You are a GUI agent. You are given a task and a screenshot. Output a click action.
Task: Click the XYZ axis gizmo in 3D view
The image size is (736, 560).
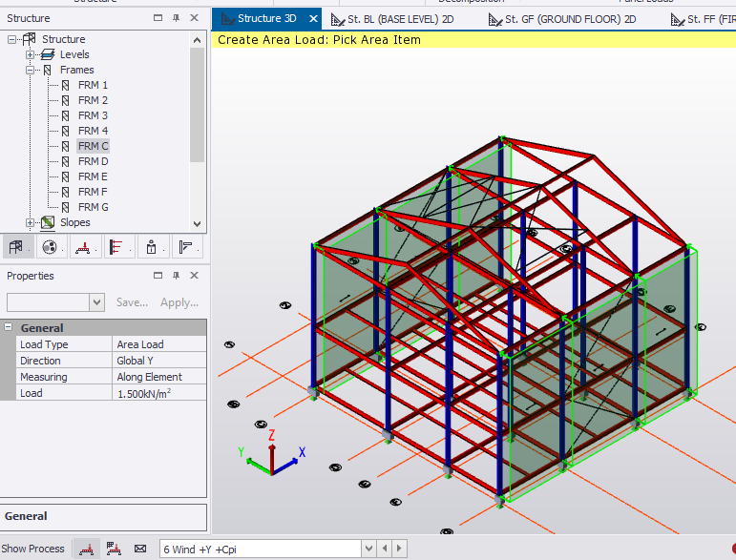(x=272, y=452)
